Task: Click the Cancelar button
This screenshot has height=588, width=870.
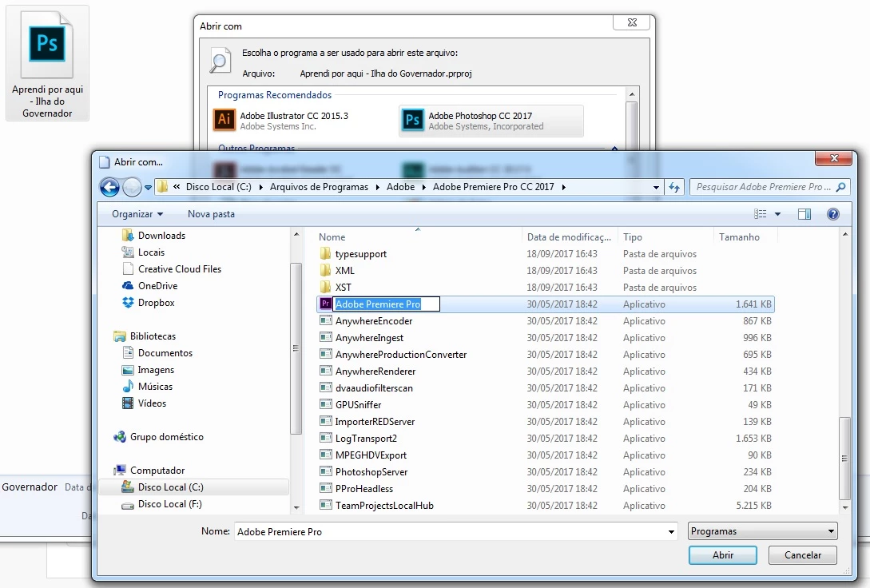Action: [802, 554]
